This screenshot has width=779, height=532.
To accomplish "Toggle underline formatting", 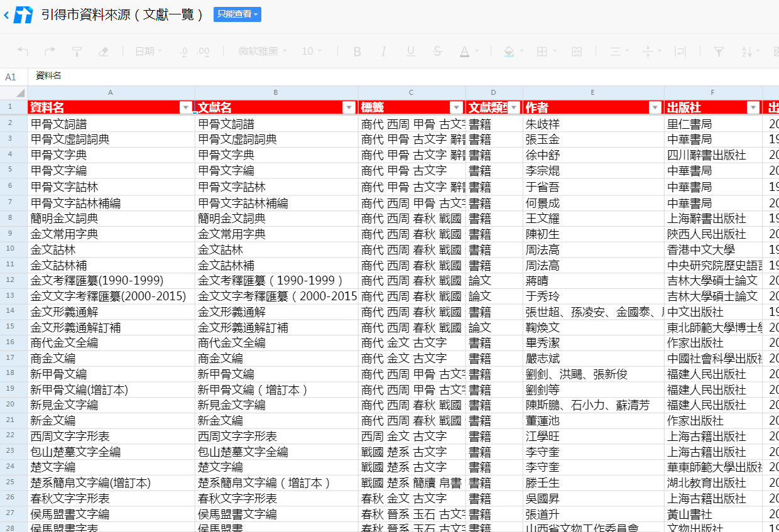I will (x=411, y=52).
